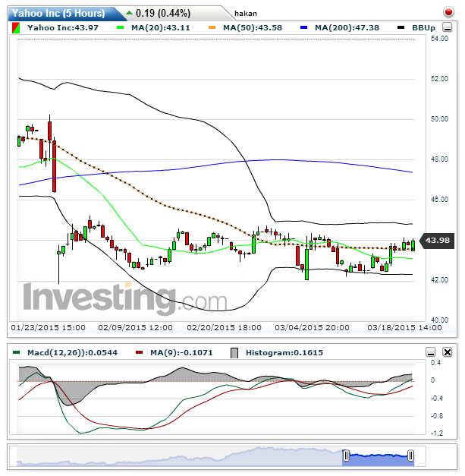Click the 03/04/2015 20:00 date label
The width and height of the screenshot is (465, 476).
click(312, 328)
